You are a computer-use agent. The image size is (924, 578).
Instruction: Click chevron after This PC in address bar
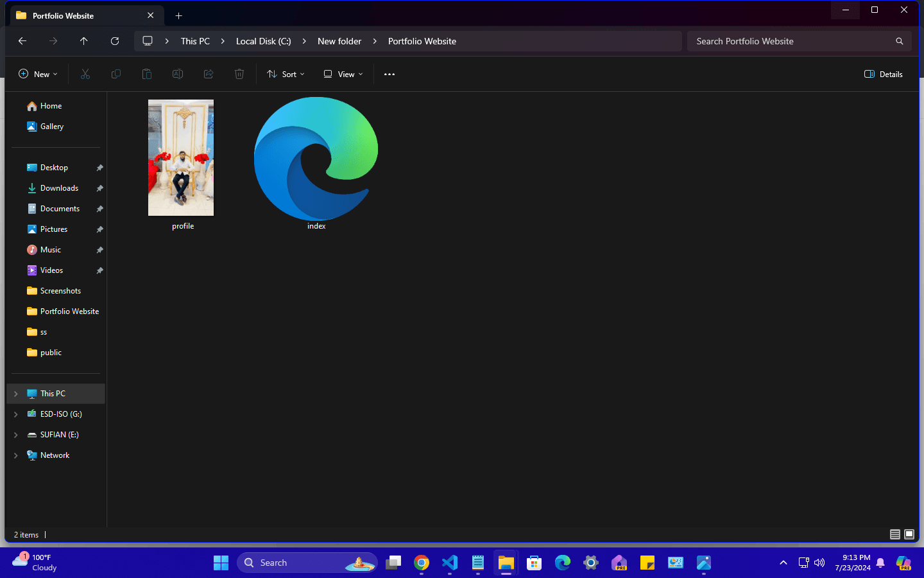223,41
